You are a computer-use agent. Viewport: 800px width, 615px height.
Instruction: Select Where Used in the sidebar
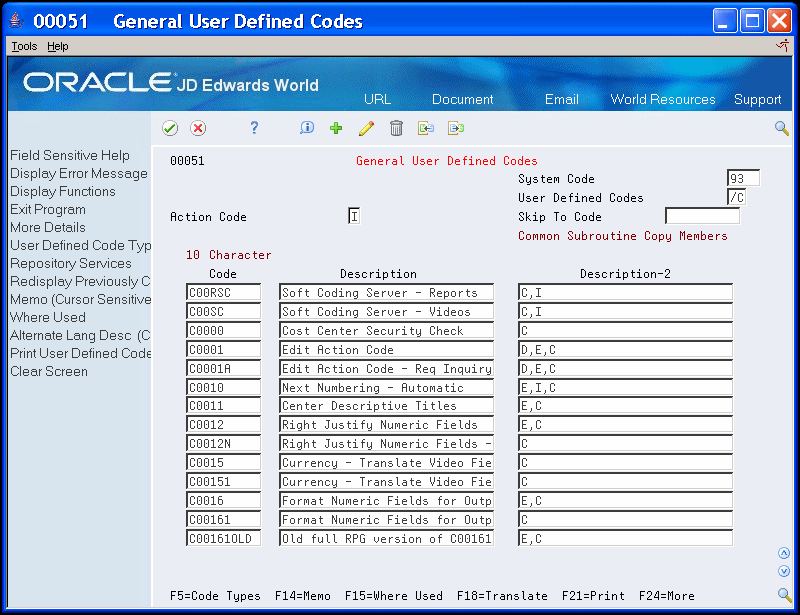tap(46, 317)
